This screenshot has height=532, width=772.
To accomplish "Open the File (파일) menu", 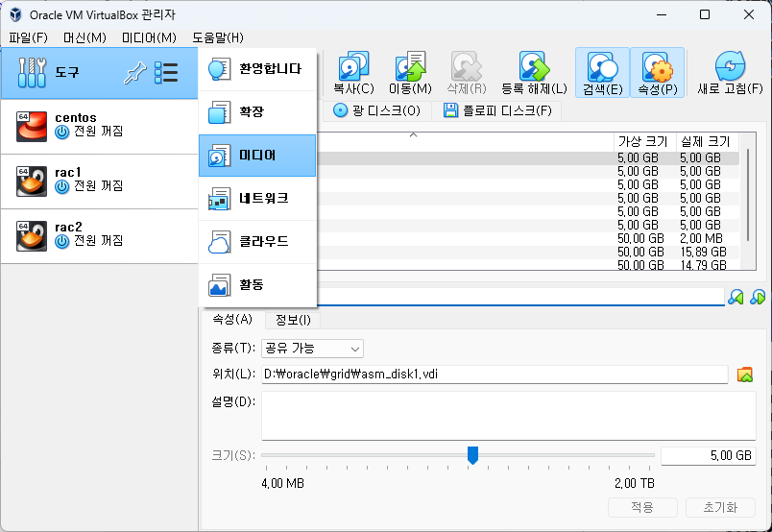I will coord(28,37).
